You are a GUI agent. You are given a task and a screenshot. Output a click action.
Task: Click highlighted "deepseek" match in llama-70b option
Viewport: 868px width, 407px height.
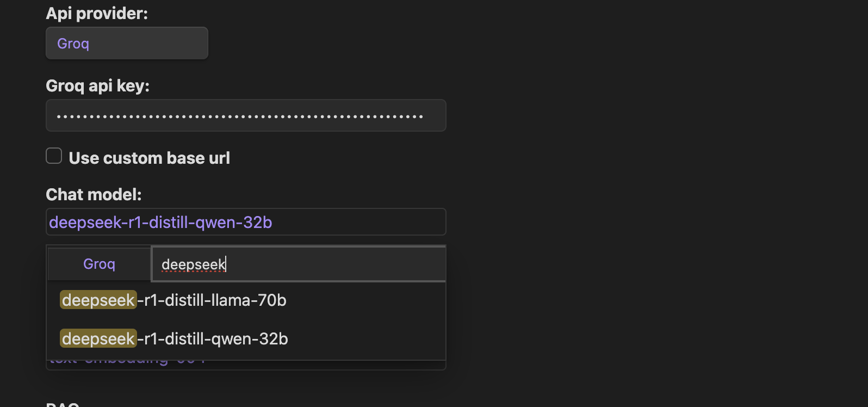click(x=98, y=300)
